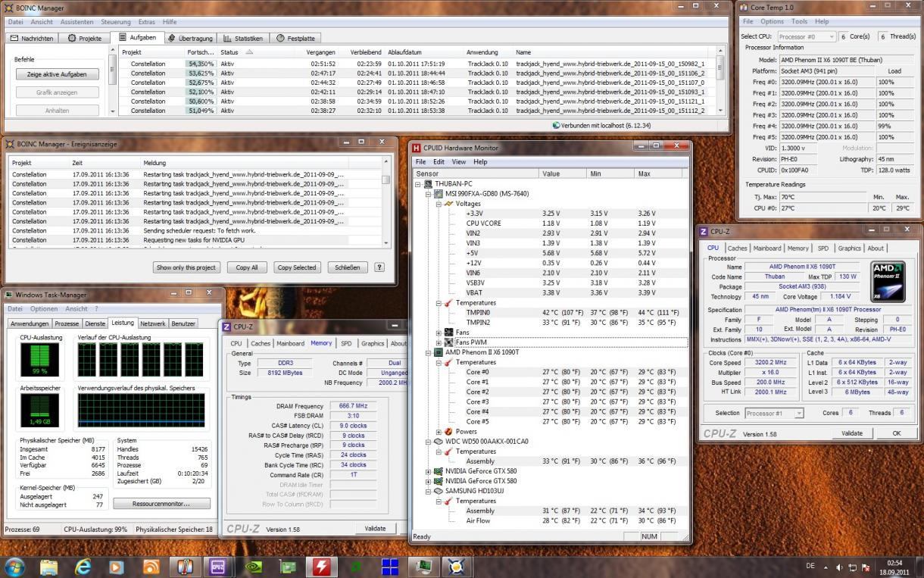Click the 1,49 GB Arbeitsspeicher gauge

pos(39,410)
